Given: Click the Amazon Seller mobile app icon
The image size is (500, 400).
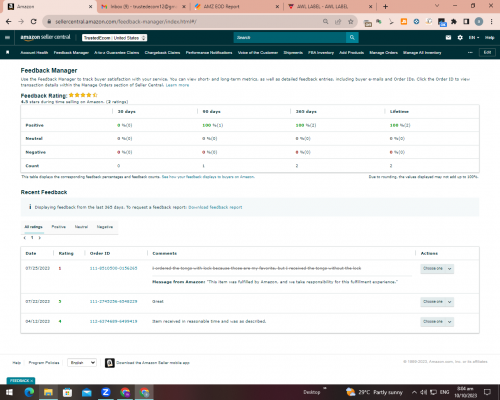Looking at the screenshot, I should [110, 363].
